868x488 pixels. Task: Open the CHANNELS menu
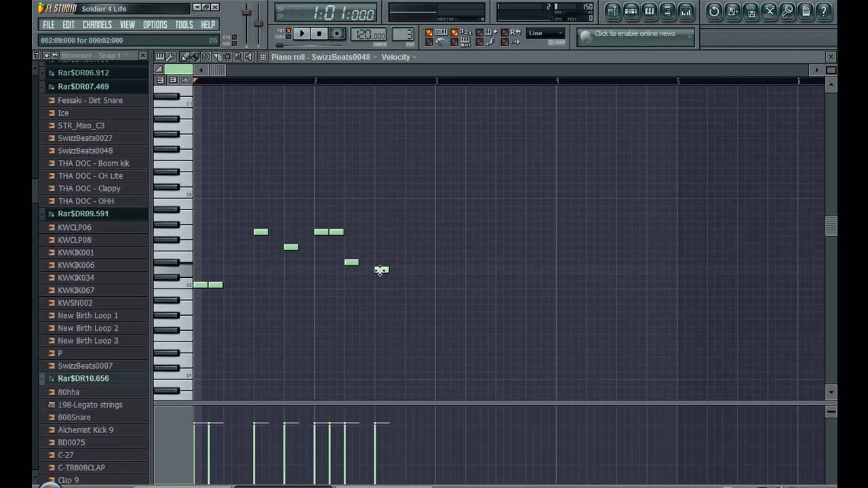pyautogui.click(x=97, y=24)
